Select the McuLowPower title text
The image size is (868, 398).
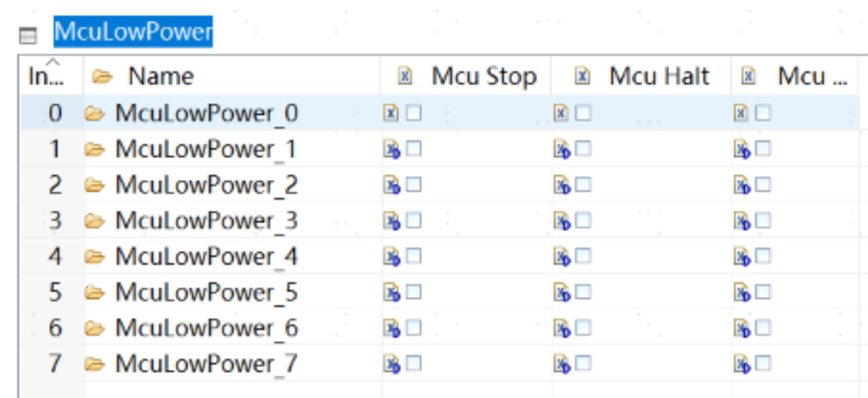click(133, 32)
